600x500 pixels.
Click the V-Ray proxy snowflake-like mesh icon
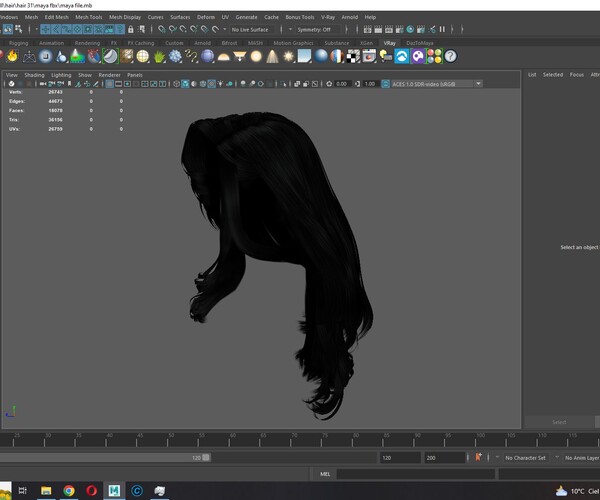(175, 56)
